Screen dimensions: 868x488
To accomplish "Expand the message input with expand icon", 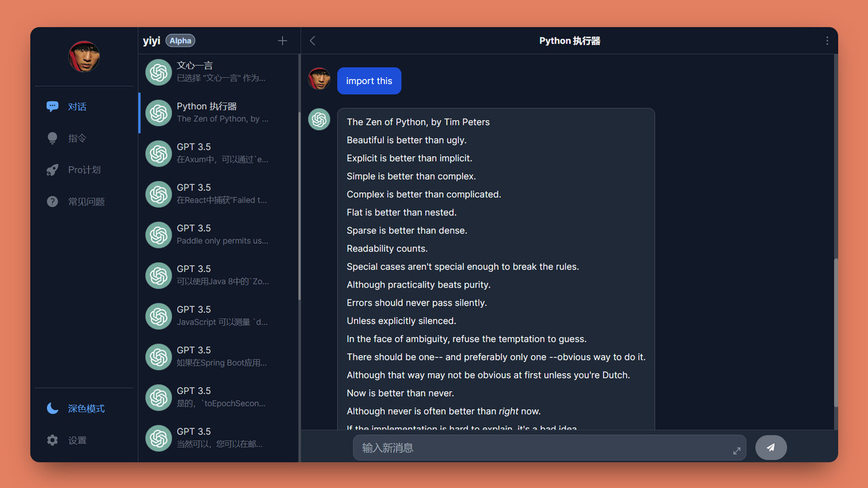I will [x=736, y=451].
